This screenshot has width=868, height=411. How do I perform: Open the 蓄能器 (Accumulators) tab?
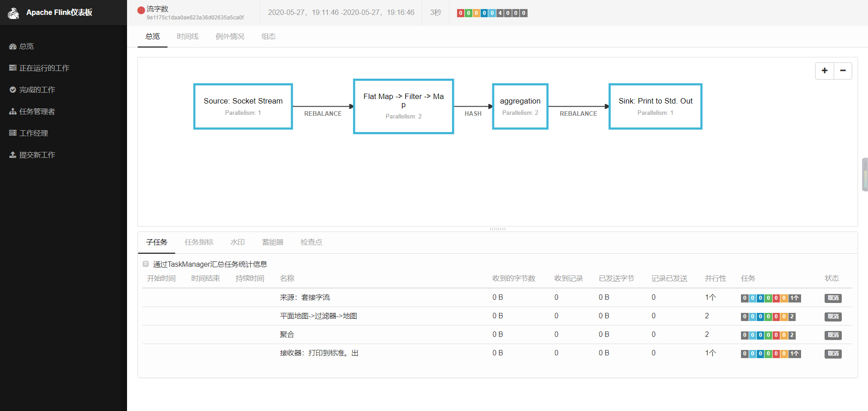tap(272, 242)
